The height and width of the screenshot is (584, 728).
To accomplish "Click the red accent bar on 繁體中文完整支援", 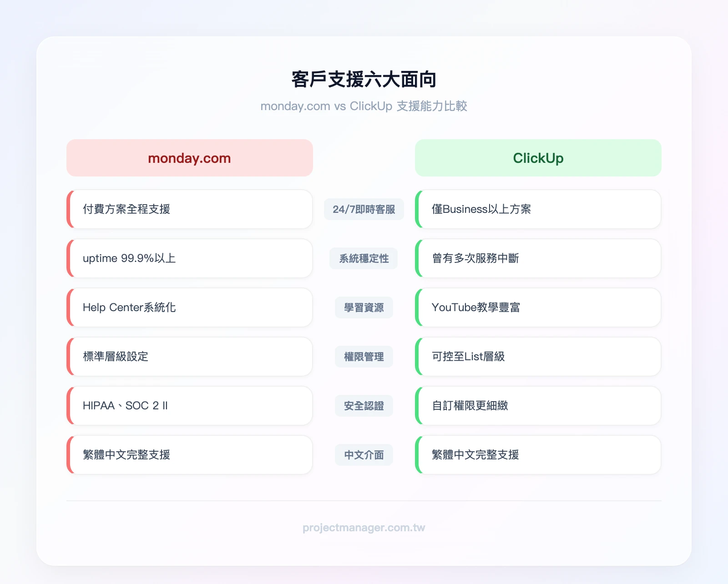I will 69,455.
